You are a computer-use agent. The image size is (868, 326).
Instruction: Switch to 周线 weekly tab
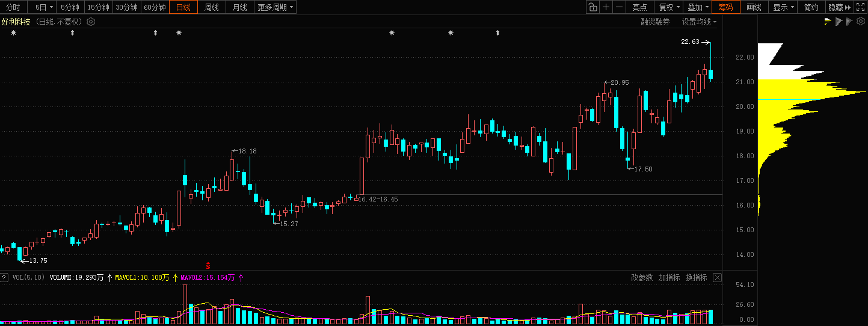click(x=212, y=7)
